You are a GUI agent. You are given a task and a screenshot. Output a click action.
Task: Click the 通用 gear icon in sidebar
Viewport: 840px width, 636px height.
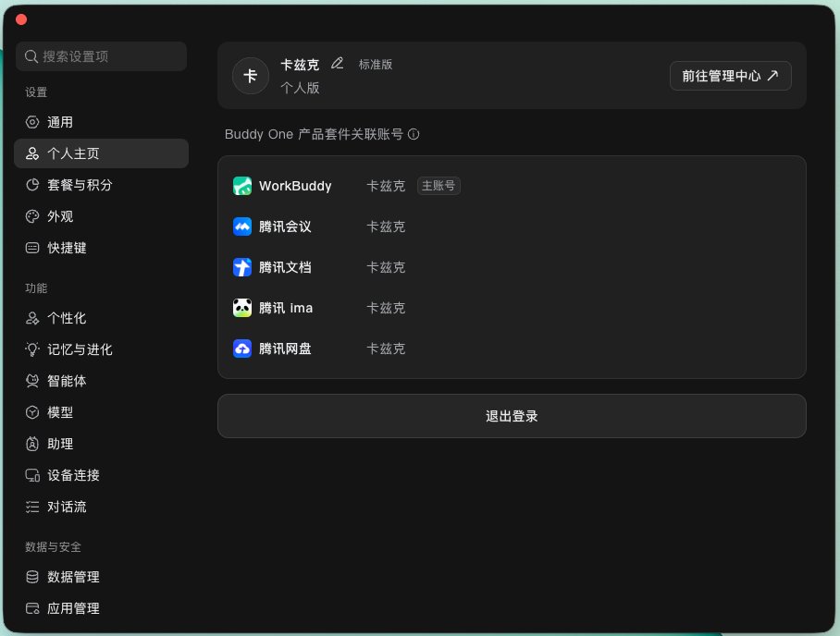tap(32, 122)
